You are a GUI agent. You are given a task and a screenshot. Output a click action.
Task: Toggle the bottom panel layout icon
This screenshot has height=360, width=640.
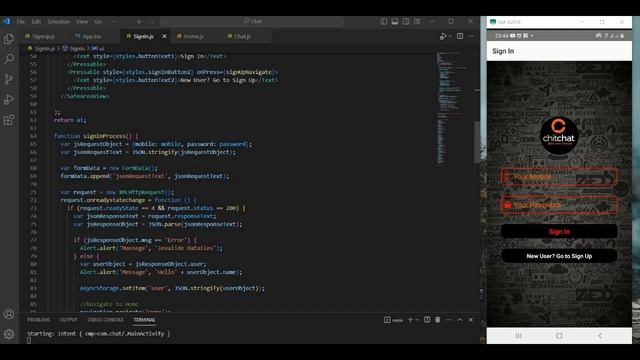coord(395,21)
